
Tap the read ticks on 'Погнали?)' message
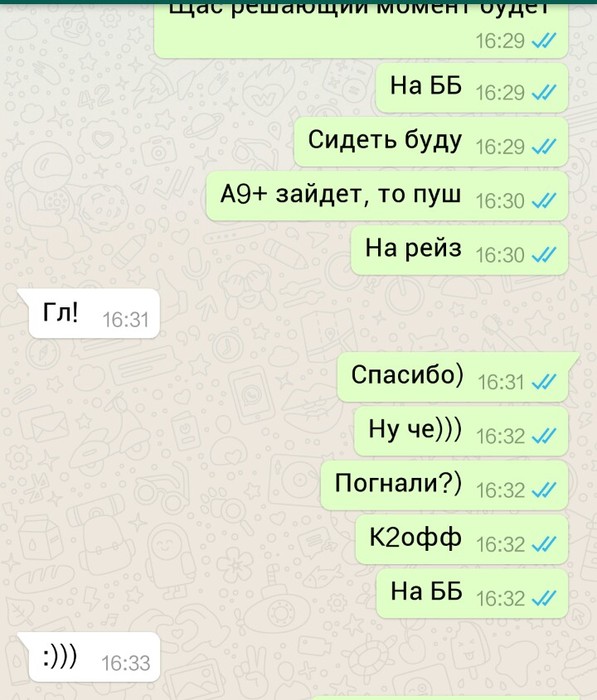(x=544, y=490)
